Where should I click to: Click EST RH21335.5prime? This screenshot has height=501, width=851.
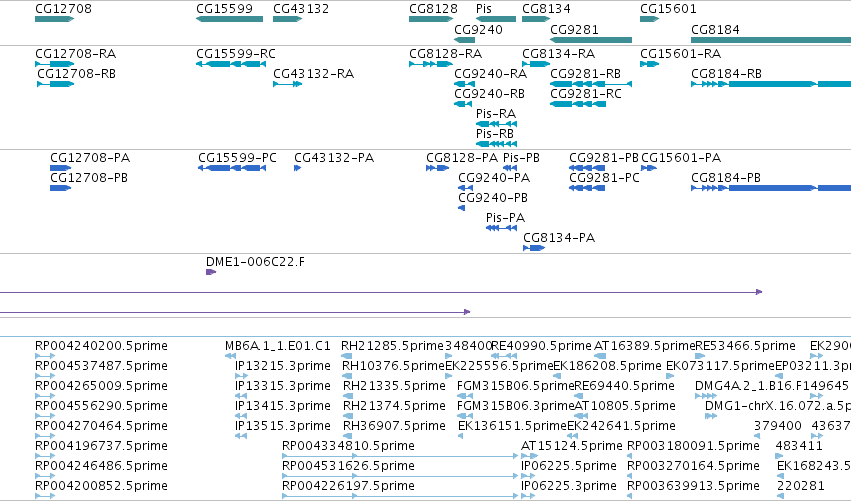348,397
